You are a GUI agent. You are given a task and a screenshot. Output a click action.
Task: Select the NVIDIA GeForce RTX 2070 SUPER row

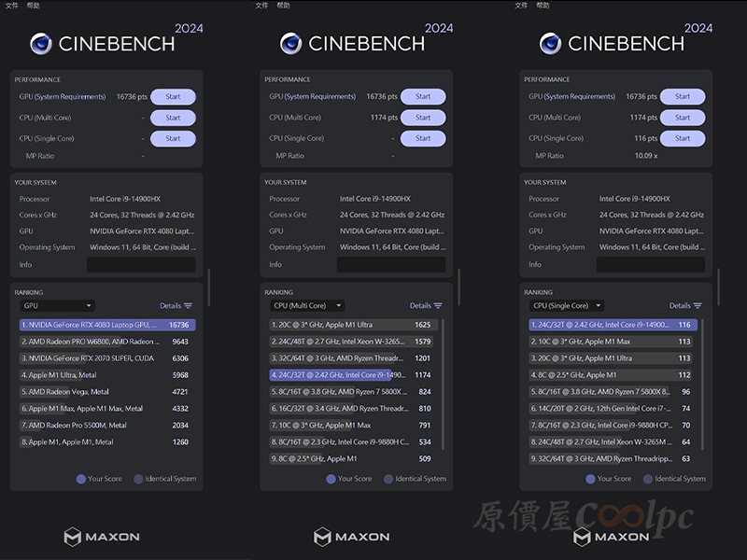[107, 358]
